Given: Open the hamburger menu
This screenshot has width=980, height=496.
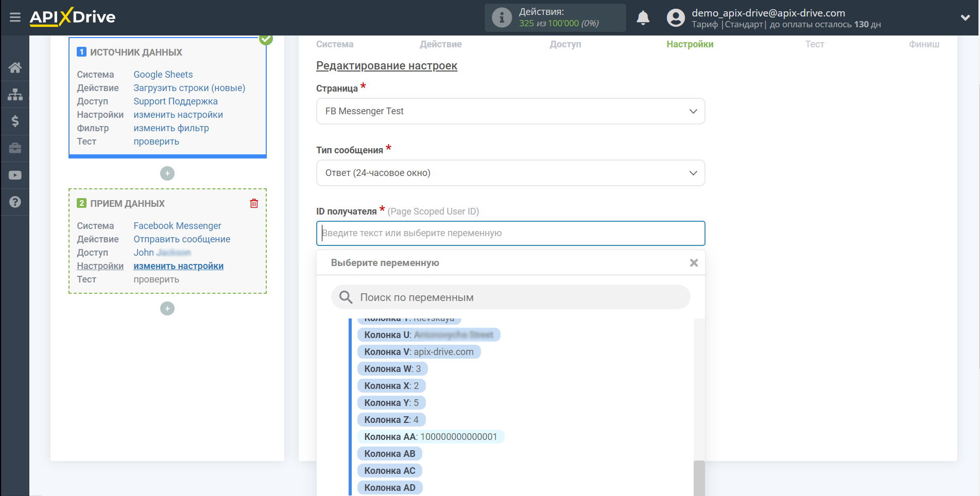Looking at the screenshot, I should [15, 17].
